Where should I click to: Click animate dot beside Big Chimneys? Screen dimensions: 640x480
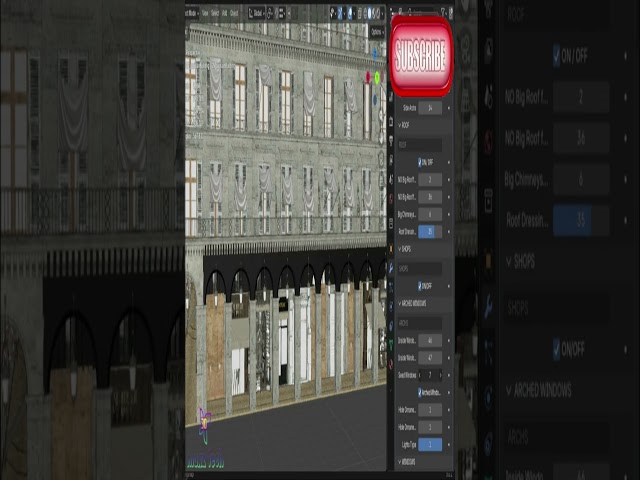click(x=449, y=214)
